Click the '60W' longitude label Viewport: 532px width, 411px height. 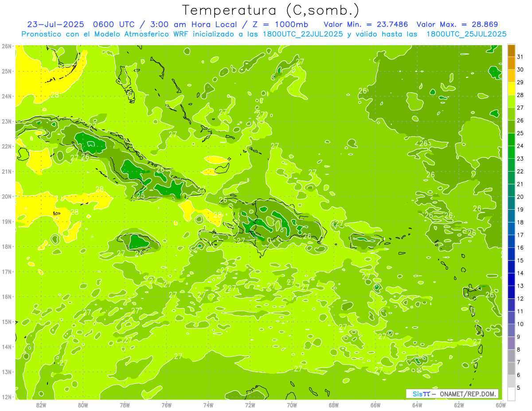501,404
